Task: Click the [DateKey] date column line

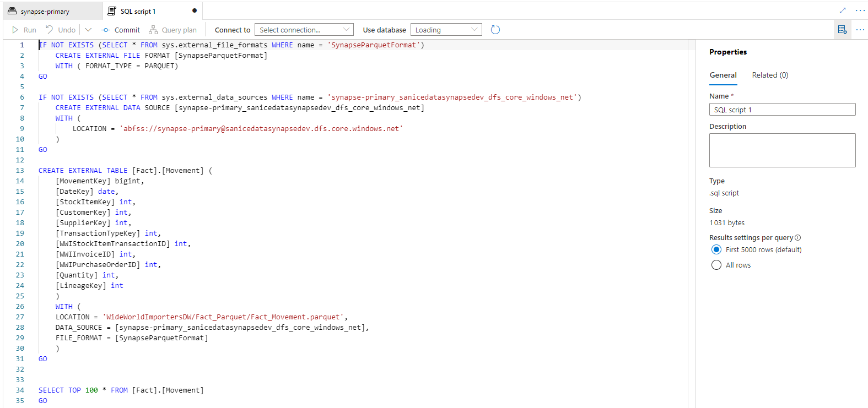Action: (87, 191)
